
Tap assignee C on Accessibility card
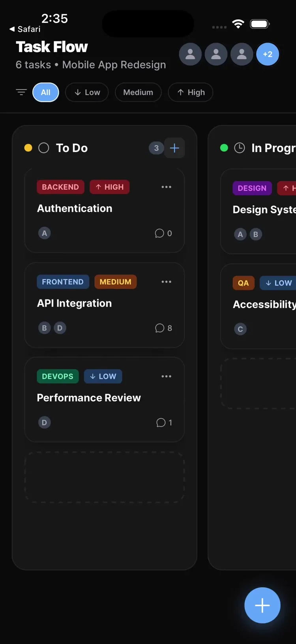[x=240, y=329]
